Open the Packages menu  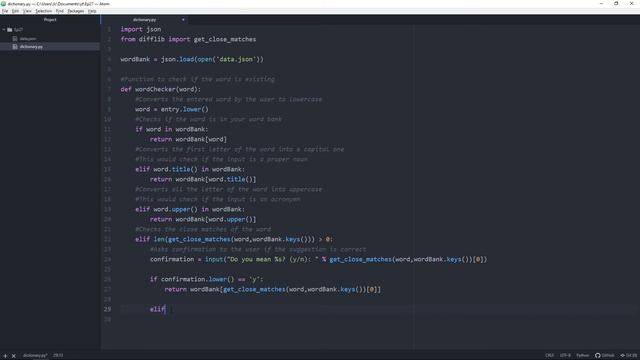point(76,11)
